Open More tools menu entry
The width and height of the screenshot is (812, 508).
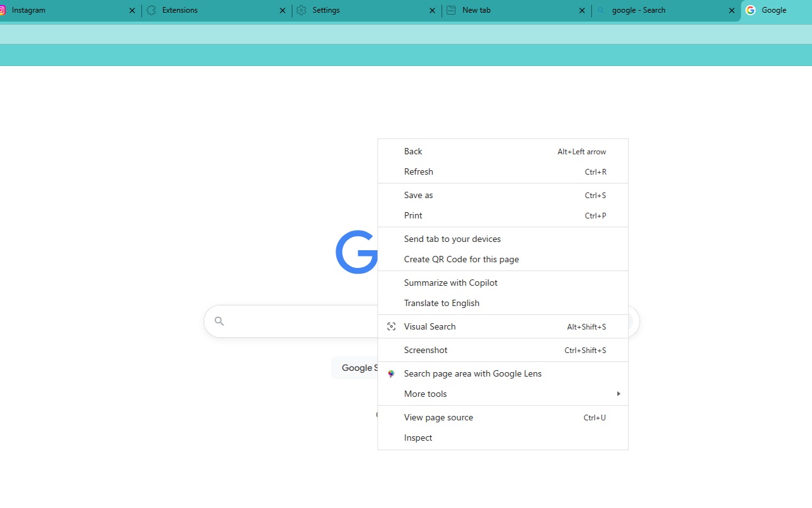503,394
